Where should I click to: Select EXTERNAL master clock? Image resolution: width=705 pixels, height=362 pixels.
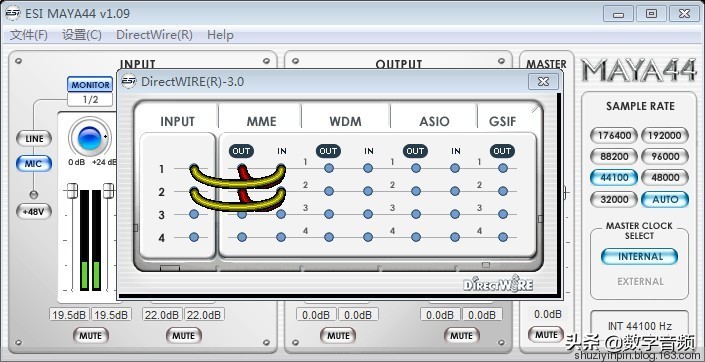640,282
